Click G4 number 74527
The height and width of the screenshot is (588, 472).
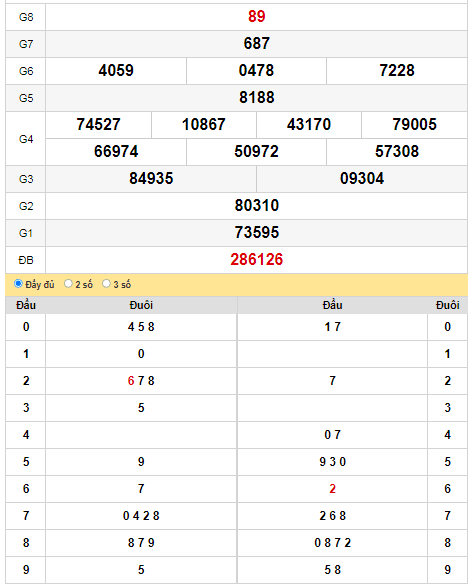[98, 124]
